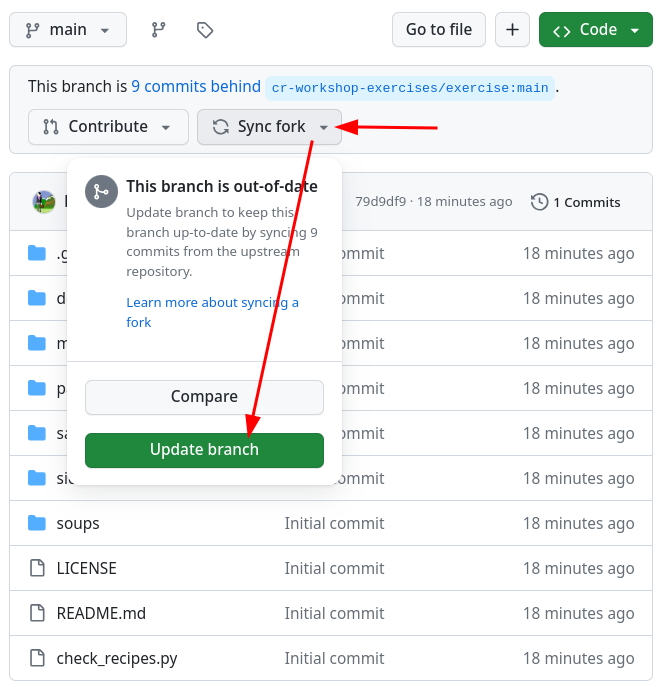The width and height of the screenshot is (664, 687).
Task: Click the README.md file icon
Action: coord(37,613)
